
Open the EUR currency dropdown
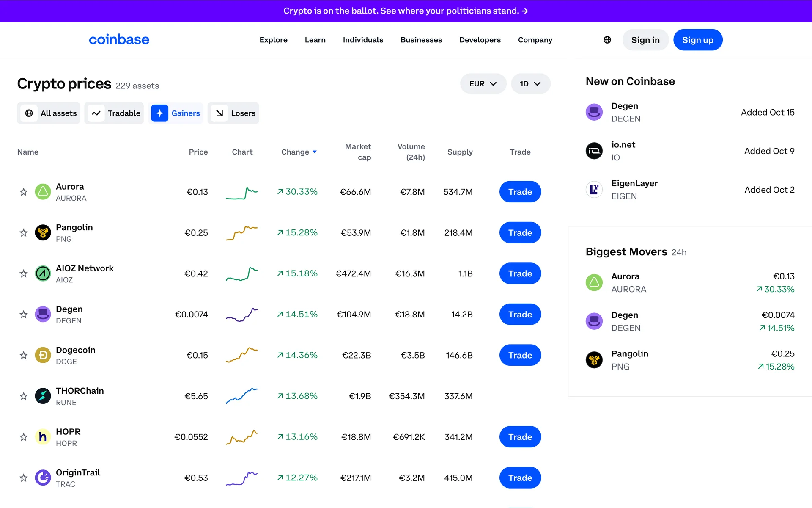click(x=483, y=84)
